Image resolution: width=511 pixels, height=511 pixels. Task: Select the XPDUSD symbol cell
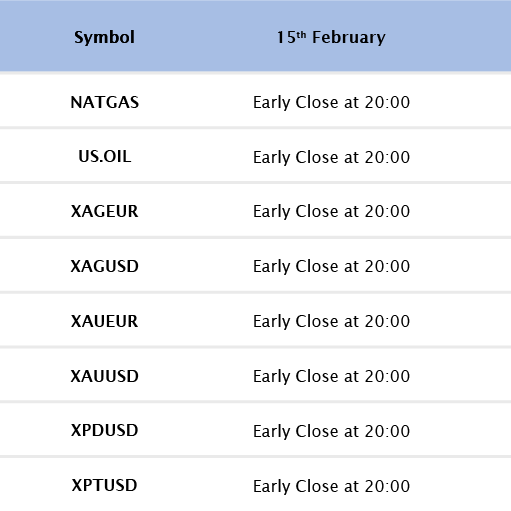tap(105, 430)
